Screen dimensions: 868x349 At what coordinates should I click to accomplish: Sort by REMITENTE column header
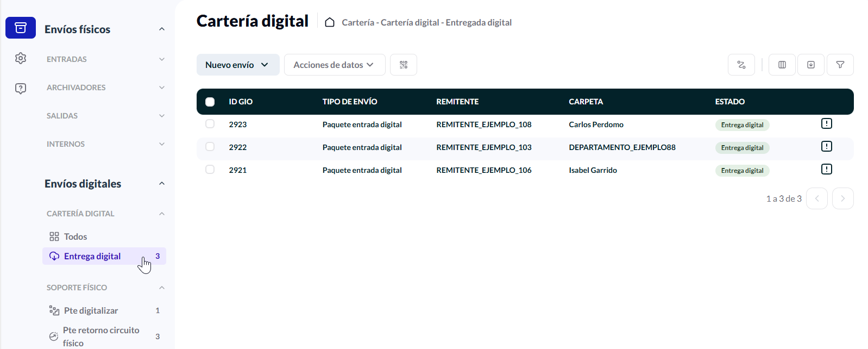[x=457, y=102]
